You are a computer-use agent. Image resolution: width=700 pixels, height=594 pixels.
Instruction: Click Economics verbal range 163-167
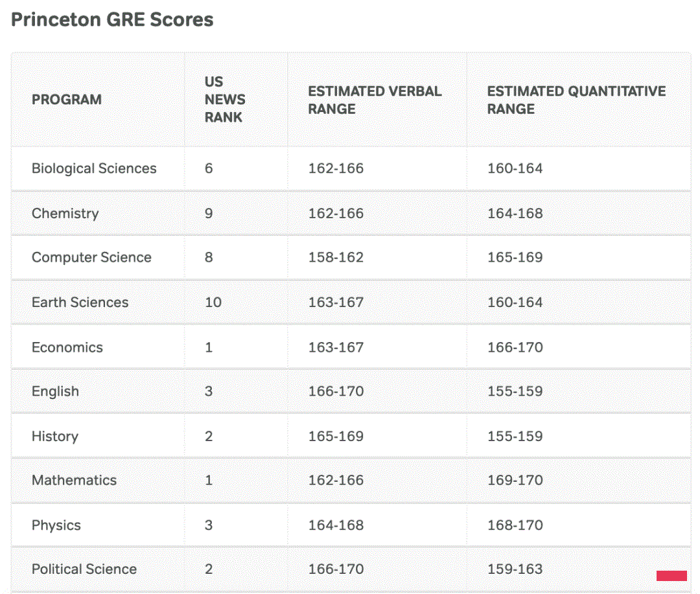(336, 347)
